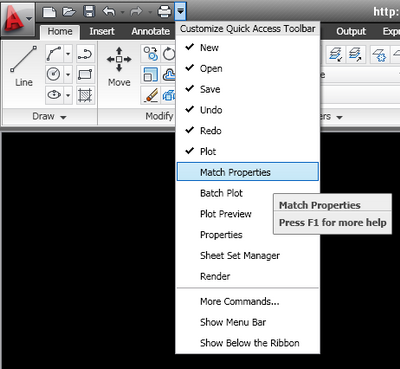The image size is (400, 369).
Task: Enable Batch Plot on the toolbar
Action: coord(247,193)
